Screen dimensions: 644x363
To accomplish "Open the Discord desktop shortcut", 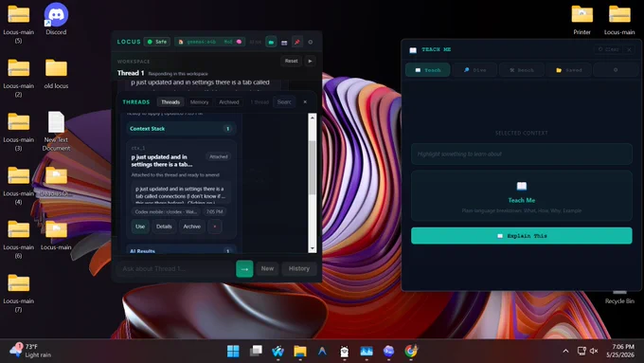I will [56, 19].
